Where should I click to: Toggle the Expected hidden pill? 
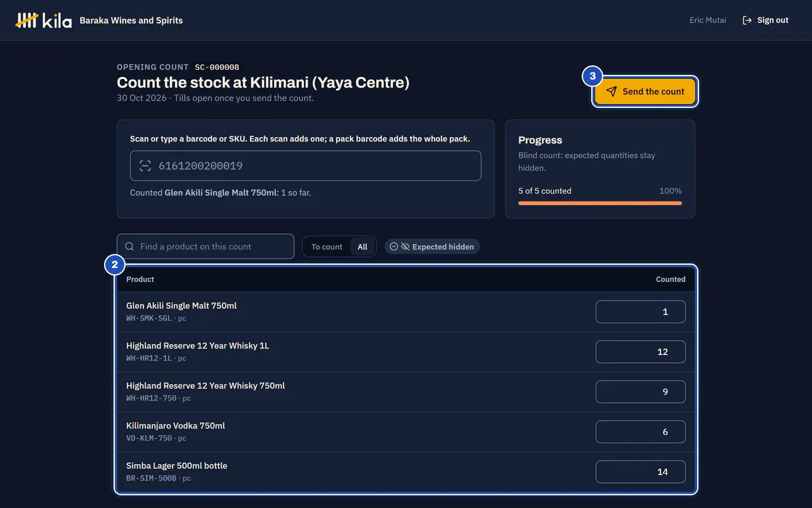pos(432,246)
